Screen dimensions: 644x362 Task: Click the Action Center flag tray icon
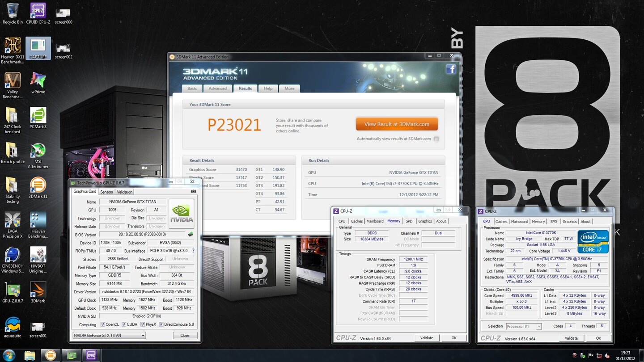591,355
